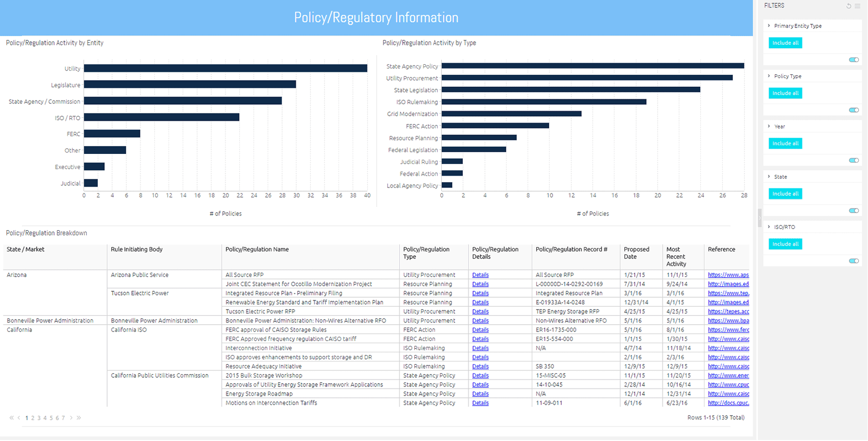Click the Utility bar in entity chart

pos(225,69)
